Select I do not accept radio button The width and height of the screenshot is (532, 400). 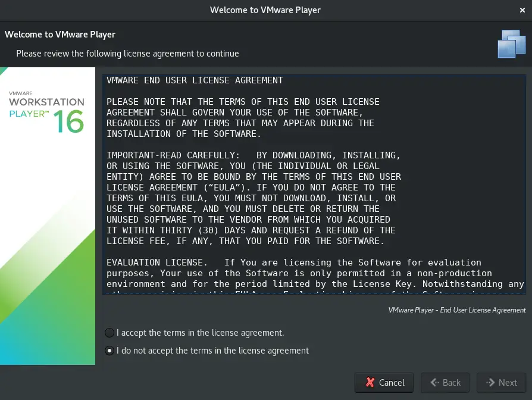pos(109,351)
